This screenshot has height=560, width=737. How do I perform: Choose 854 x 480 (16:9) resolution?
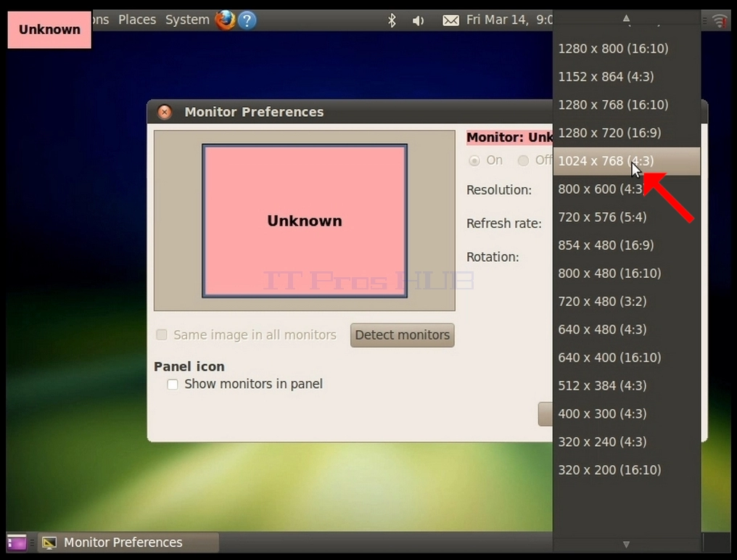627,245
